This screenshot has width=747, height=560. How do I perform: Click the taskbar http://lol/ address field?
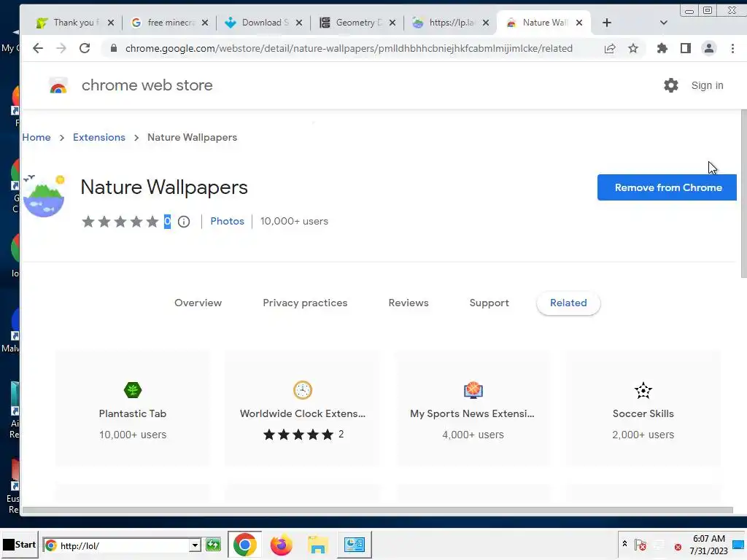[x=123, y=545]
